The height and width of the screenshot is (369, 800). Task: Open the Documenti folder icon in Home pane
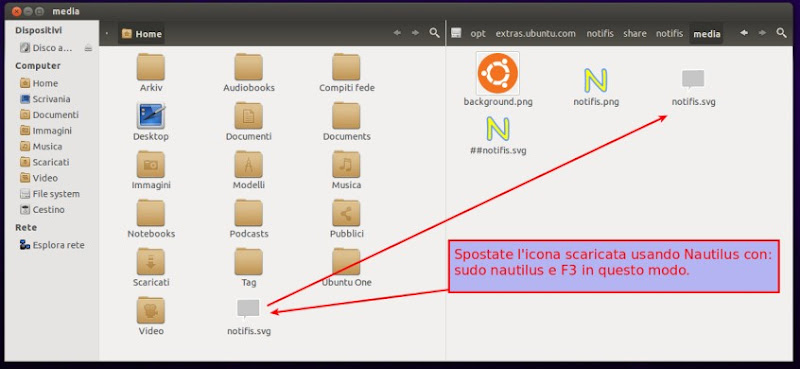click(248, 122)
